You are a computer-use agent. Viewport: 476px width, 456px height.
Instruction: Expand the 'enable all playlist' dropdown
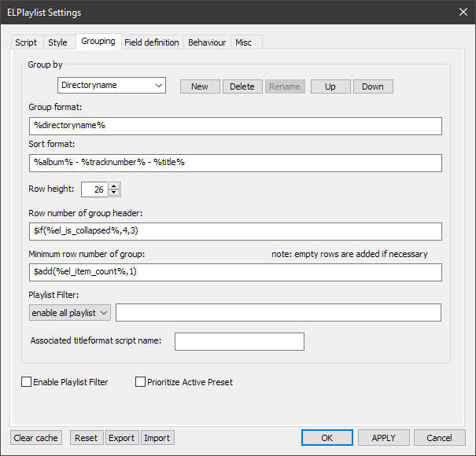pos(70,313)
